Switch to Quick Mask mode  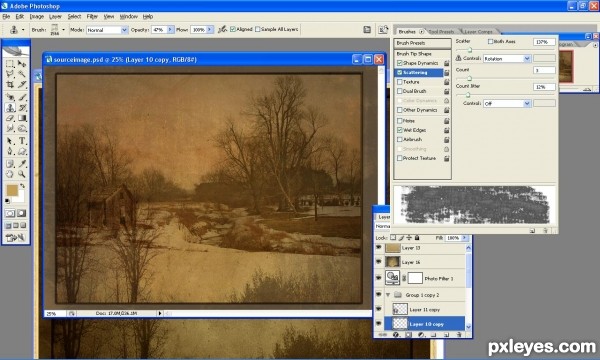coord(22,213)
